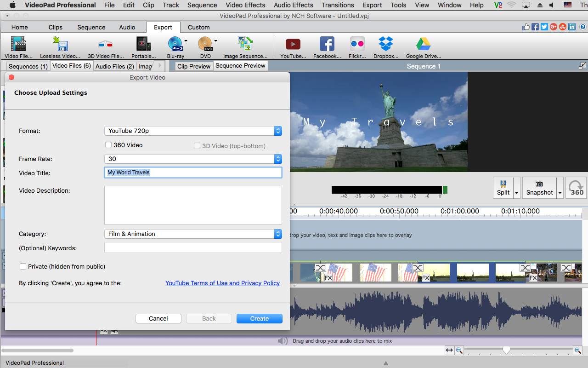Select the Clip Preview tab

point(194,66)
